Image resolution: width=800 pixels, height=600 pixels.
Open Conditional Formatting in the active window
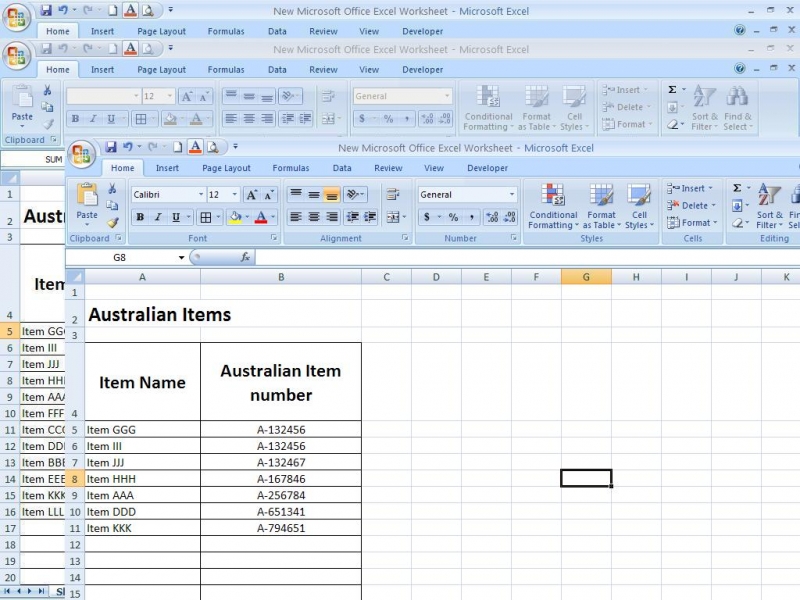553,205
